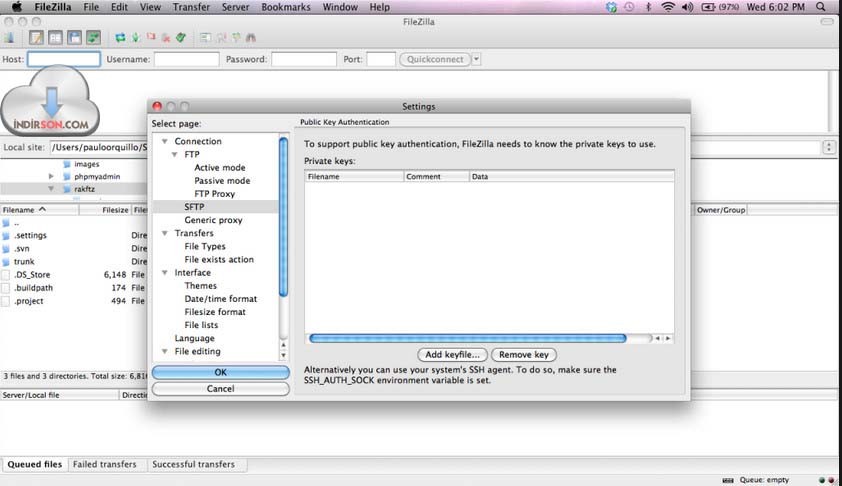Select the images folder icon
The image size is (842, 486).
(x=67, y=164)
